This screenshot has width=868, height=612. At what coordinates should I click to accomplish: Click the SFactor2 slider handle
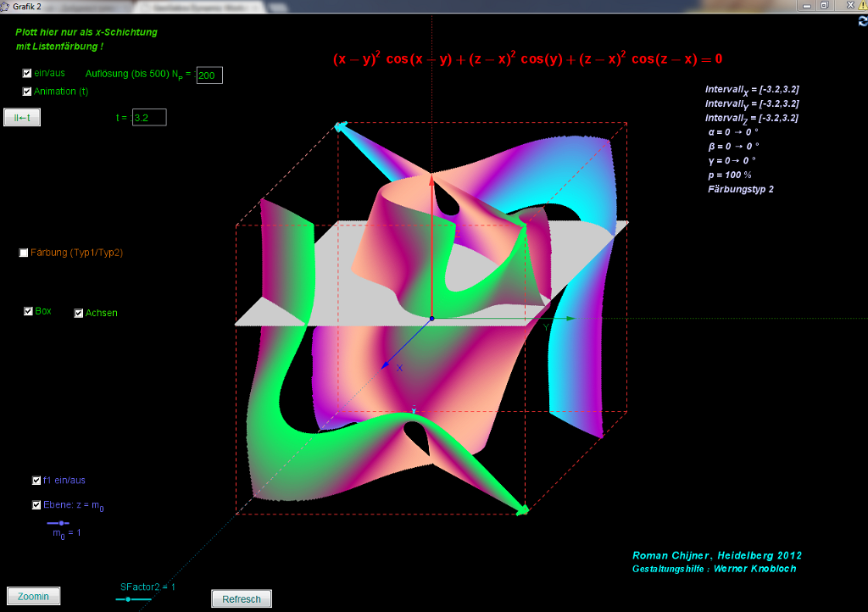[x=127, y=599]
